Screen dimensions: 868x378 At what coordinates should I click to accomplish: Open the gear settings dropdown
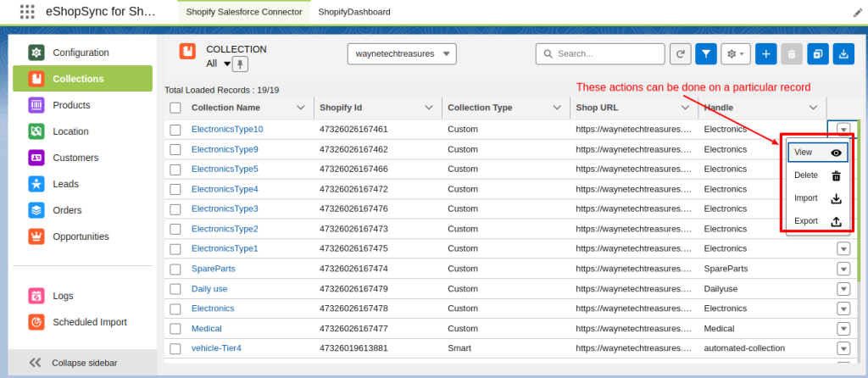pyautogui.click(x=736, y=54)
